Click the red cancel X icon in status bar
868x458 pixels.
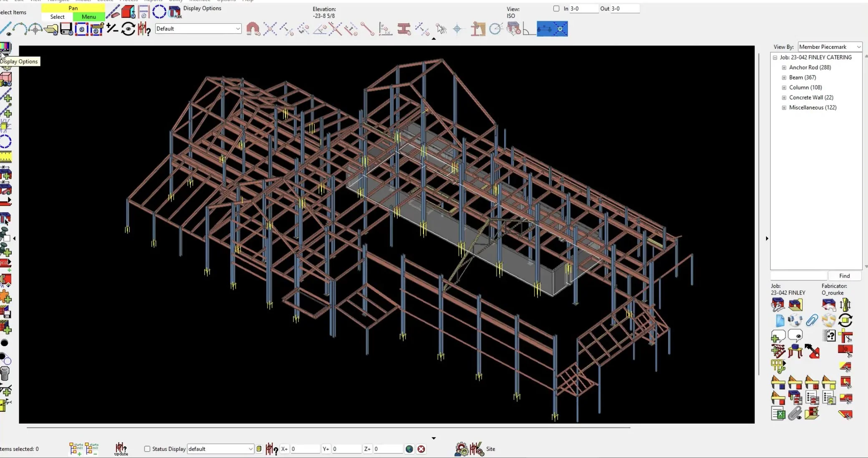421,449
